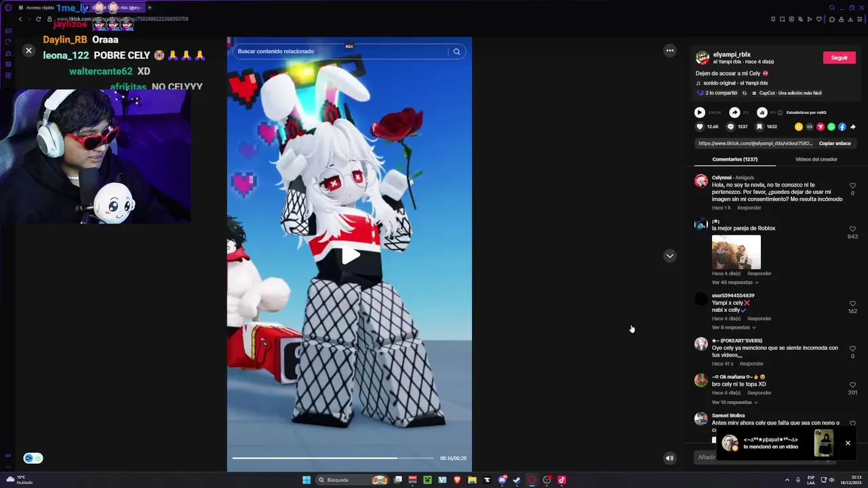Open the elyampi_rblx username link
The height and width of the screenshot is (488, 868).
point(731,54)
